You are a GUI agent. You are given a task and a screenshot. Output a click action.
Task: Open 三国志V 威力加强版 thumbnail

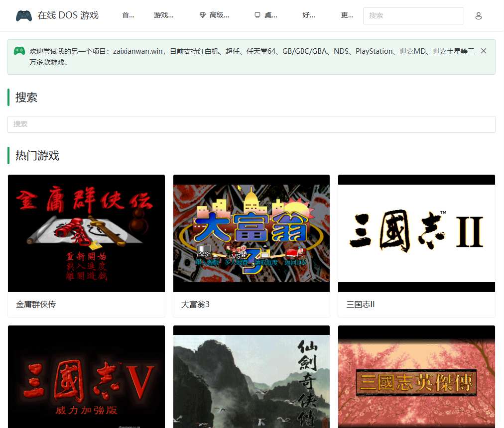86,377
